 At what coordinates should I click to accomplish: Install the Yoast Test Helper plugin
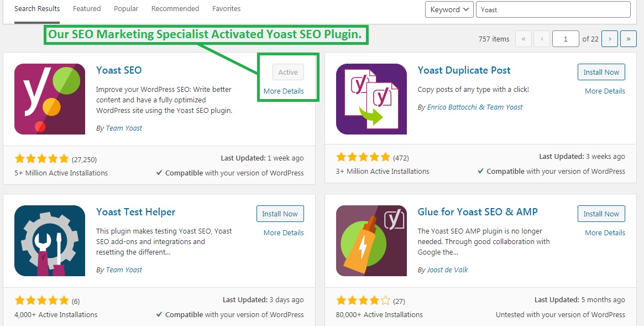click(x=280, y=214)
